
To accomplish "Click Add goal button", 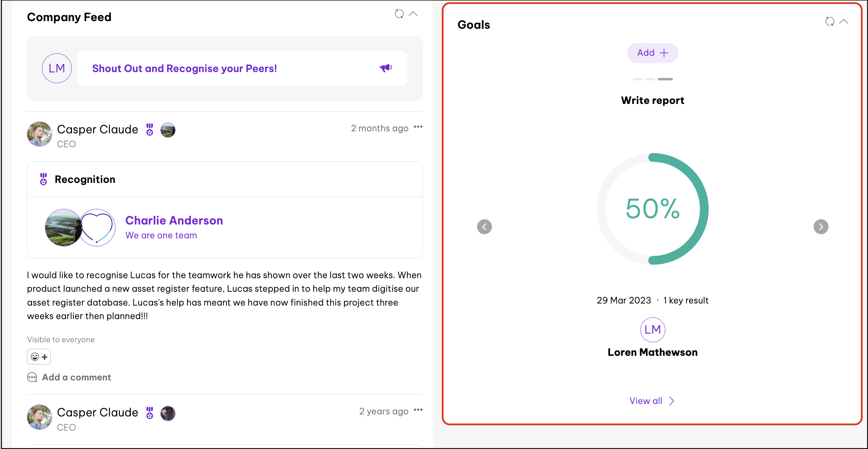I will 652,53.
